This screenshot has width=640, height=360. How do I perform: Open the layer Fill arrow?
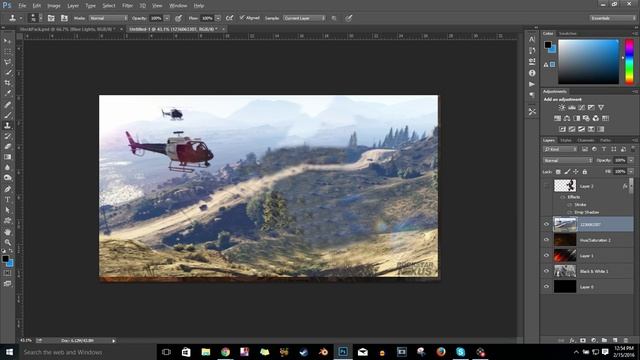coord(631,172)
